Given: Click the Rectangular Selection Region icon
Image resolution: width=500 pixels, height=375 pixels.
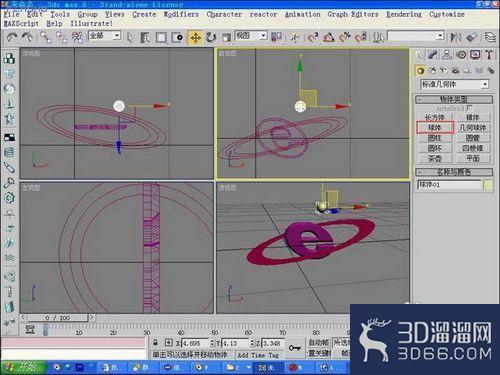Looking at the screenshot, I should [161, 37].
